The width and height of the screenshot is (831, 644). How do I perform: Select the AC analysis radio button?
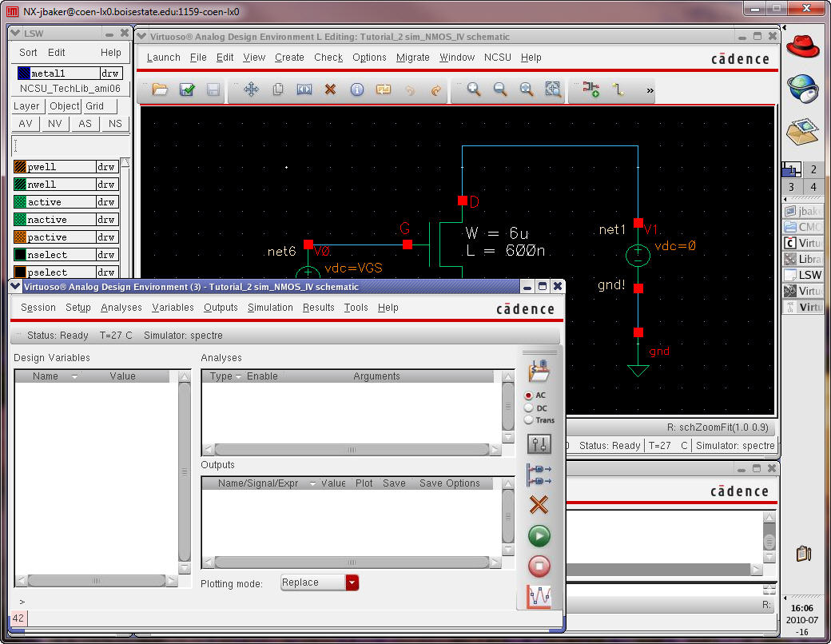[528, 396]
